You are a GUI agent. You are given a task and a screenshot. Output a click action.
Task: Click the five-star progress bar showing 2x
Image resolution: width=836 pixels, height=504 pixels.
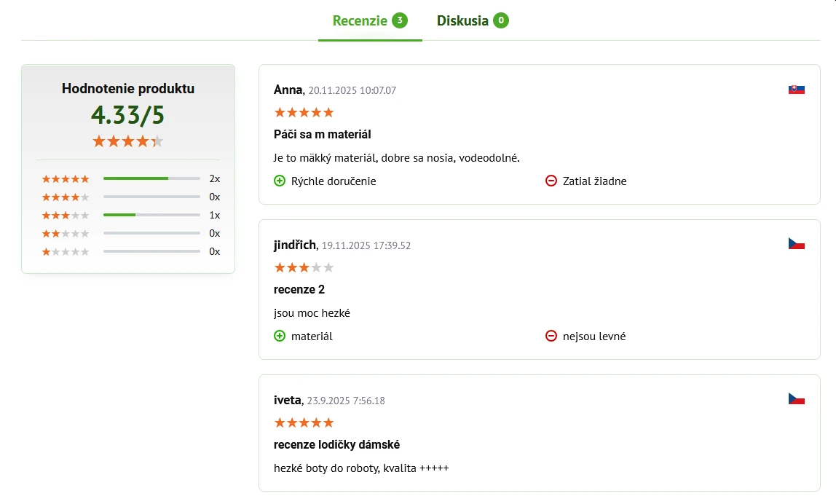151,178
